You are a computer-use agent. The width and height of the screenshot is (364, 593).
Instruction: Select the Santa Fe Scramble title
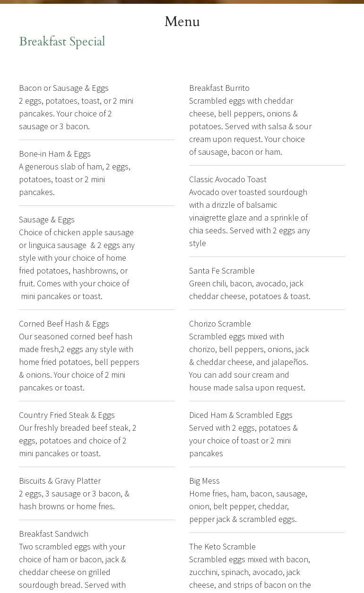[222, 271]
